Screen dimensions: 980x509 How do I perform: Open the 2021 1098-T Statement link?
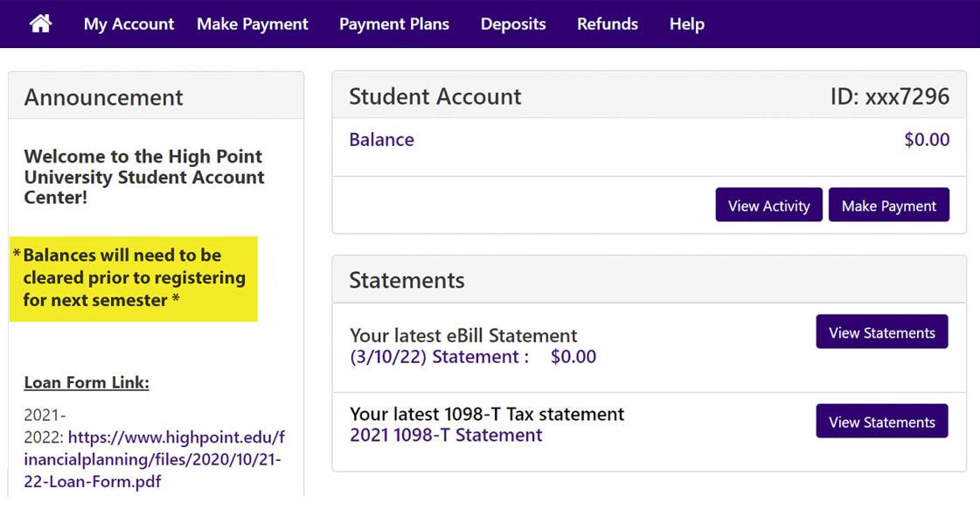[x=446, y=436]
